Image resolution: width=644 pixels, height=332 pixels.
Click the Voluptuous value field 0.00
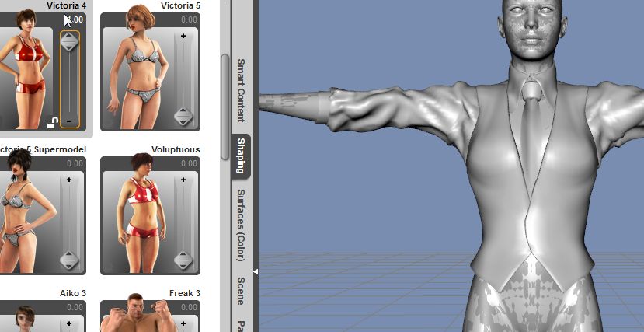point(189,163)
